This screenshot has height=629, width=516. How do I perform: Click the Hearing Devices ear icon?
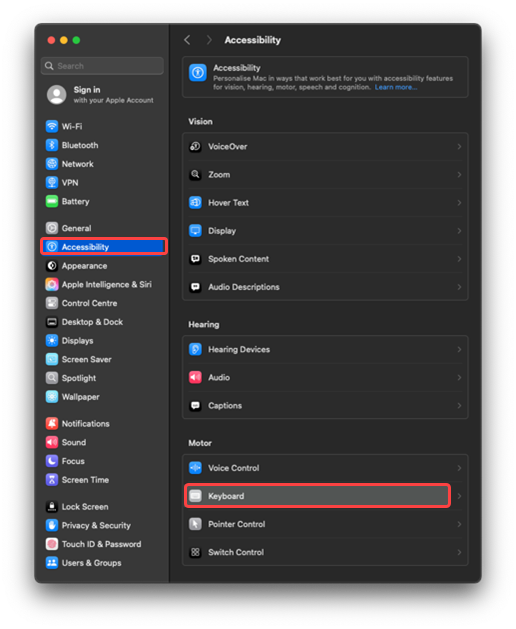tap(195, 349)
